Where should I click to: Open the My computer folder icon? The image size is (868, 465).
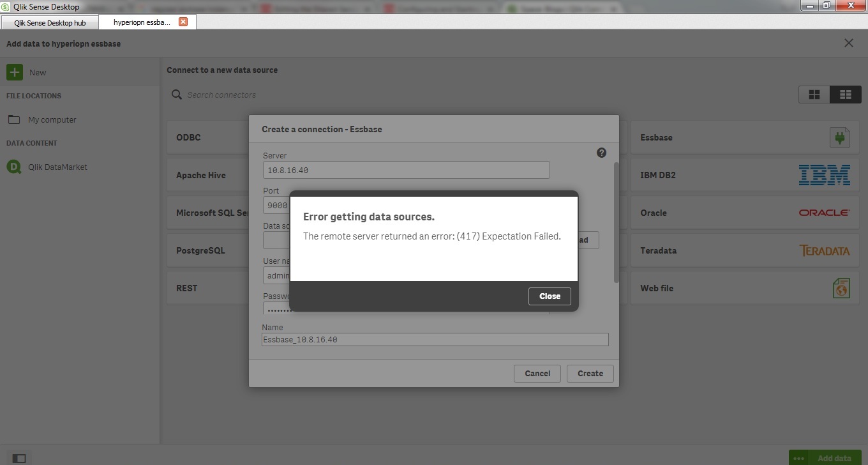tap(13, 119)
